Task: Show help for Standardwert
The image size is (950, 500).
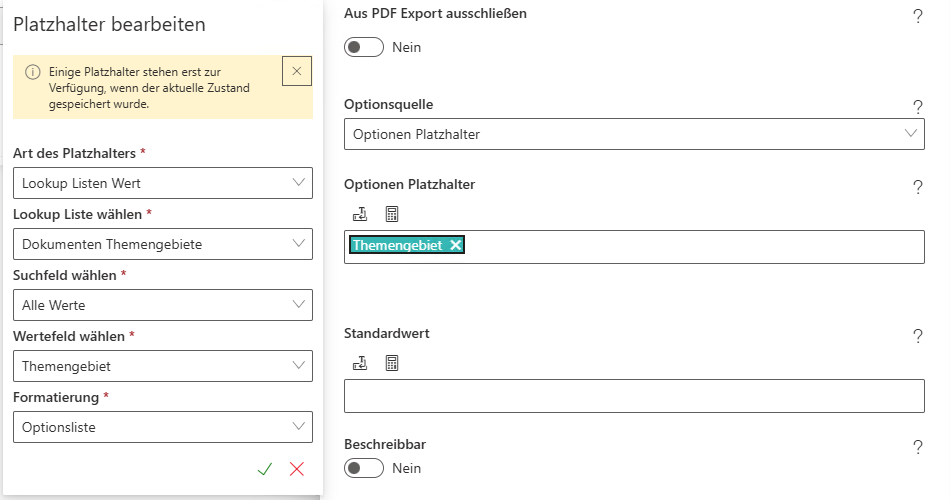Action: [x=917, y=336]
